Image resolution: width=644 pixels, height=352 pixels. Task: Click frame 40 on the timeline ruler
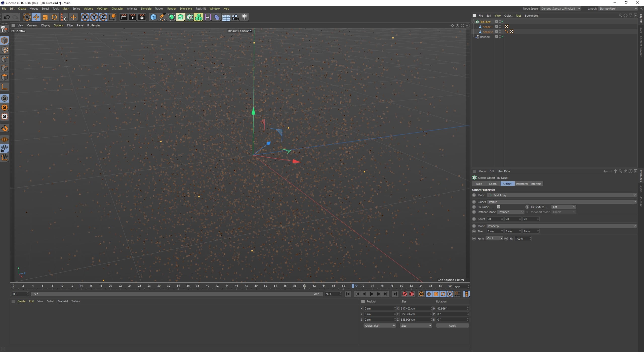[x=207, y=286]
